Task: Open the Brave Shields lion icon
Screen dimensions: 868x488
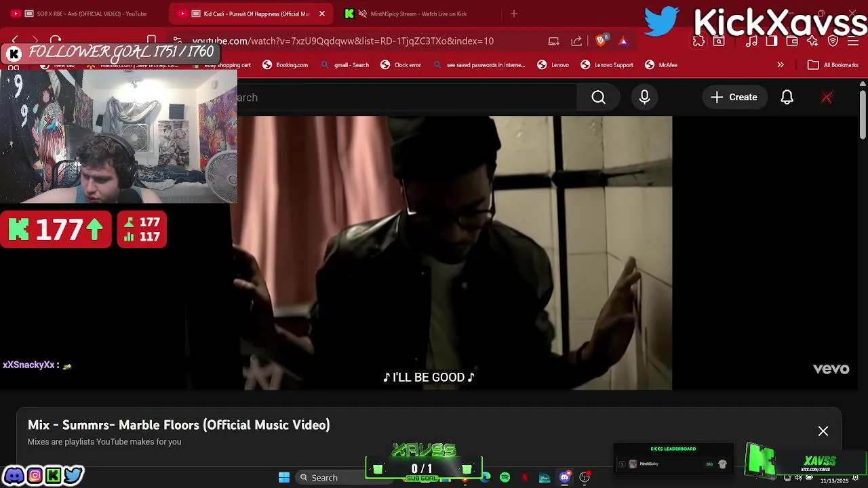Action: click(x=601, y=41)
